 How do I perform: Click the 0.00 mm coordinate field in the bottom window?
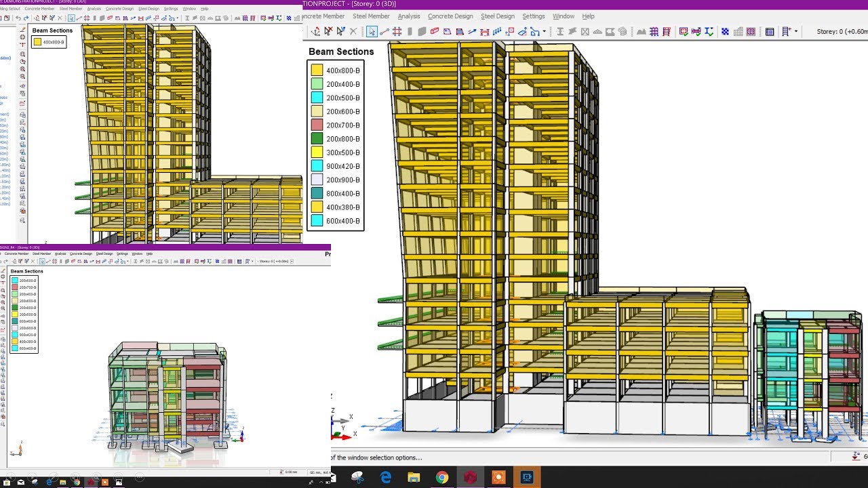(292, 471)
